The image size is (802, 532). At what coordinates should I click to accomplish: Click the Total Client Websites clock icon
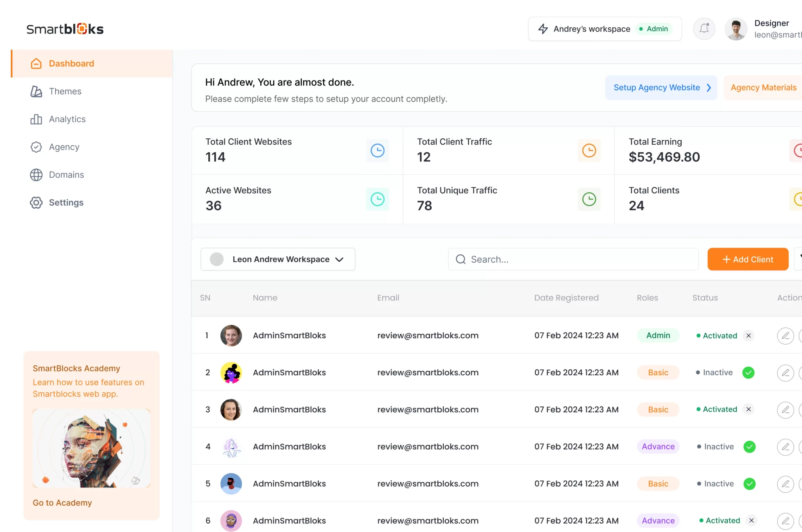377,150
